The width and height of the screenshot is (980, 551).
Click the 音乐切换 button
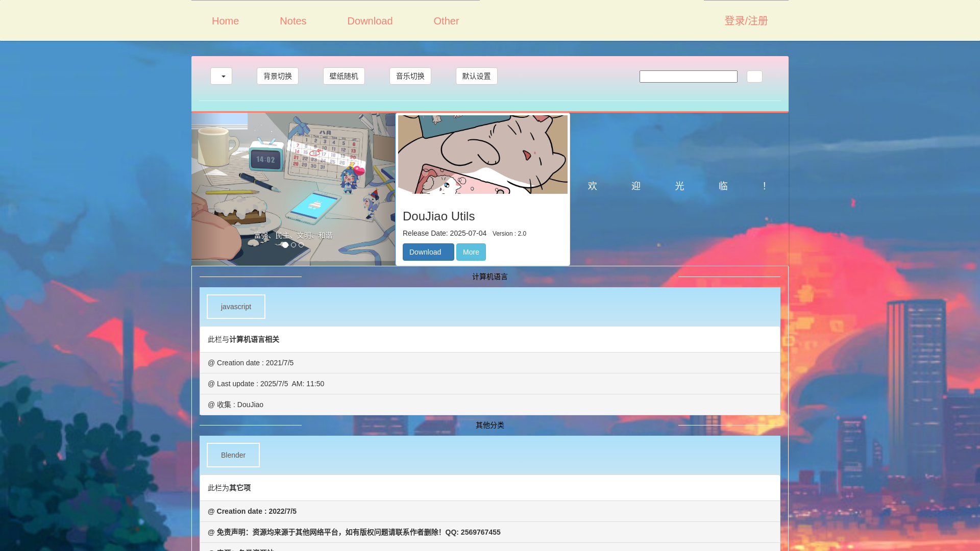[x=410, y=76]
